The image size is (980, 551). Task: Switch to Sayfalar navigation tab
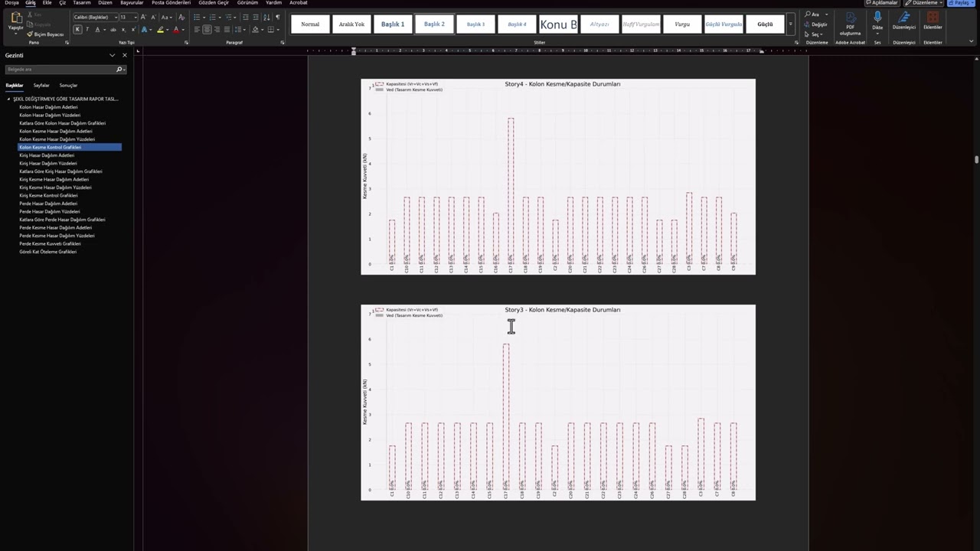pos(41,85)
